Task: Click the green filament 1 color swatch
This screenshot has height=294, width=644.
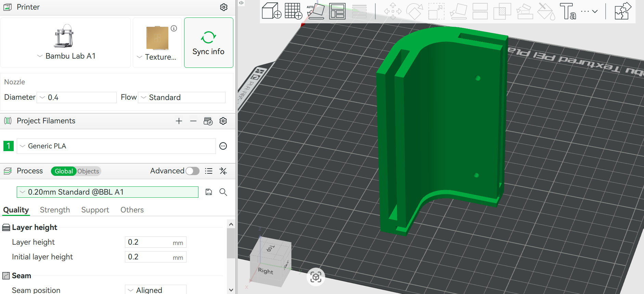Action: pyautogui.click(x=9, y=146)
